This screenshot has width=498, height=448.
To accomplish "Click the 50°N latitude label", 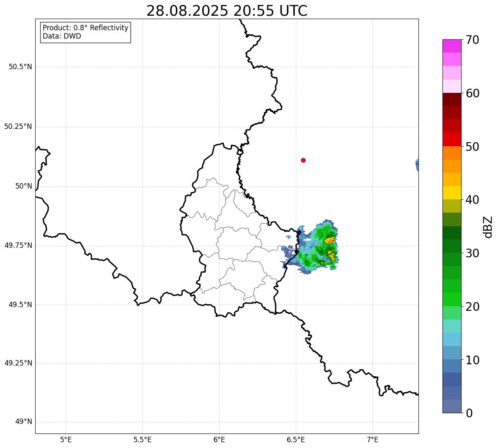I will click(x=24, y=186).
